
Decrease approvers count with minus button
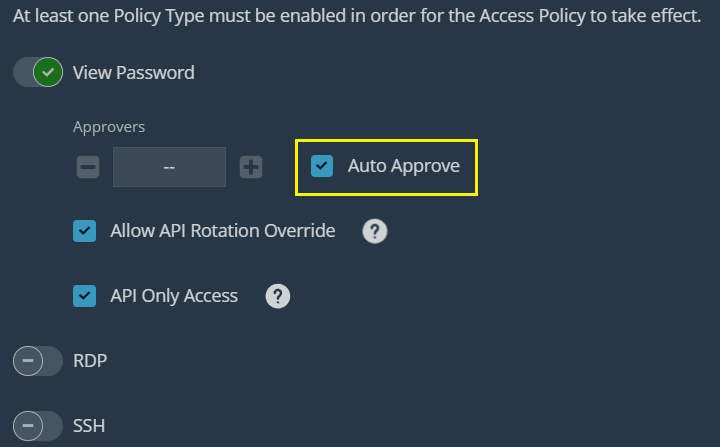pos(88,167)
